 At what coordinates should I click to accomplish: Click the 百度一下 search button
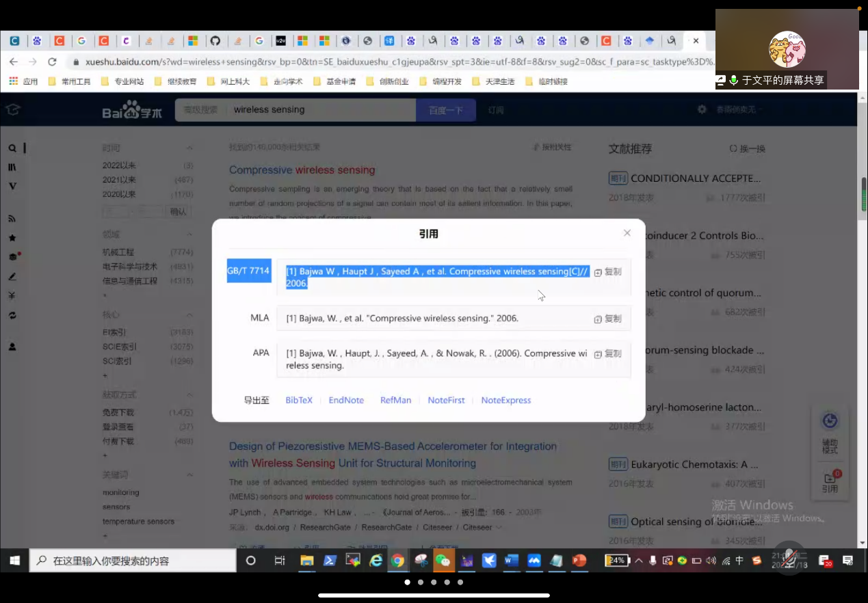coord(446,110)
